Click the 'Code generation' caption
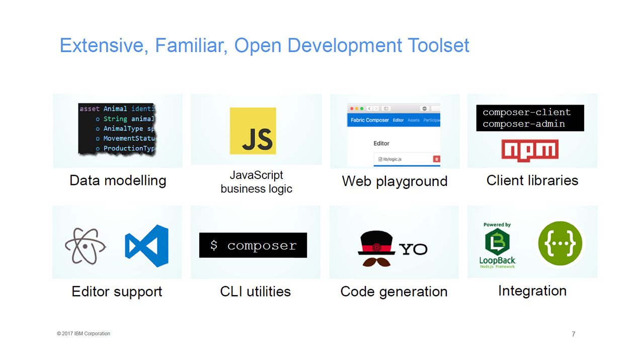The image size is (644, 362). click(x=394, y=292)
